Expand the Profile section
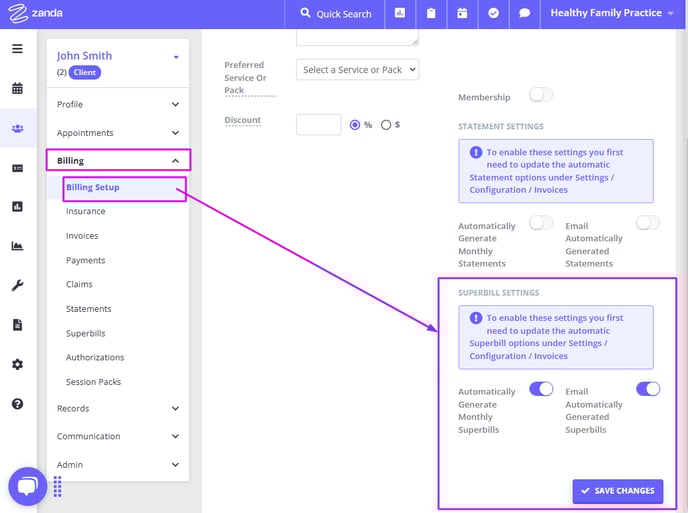The height and width of the screenshot is (513, 688). coord(118,104)
